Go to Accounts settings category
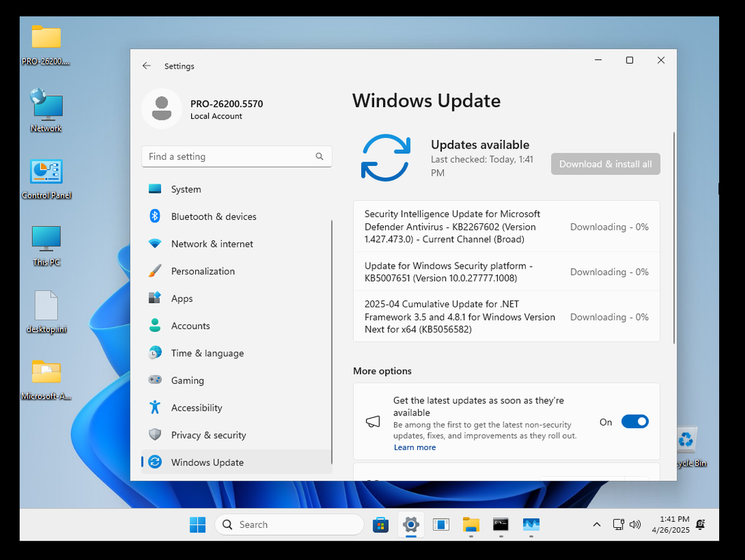The height and width of the screenshot is (560, 745). (x=236, y=325)
